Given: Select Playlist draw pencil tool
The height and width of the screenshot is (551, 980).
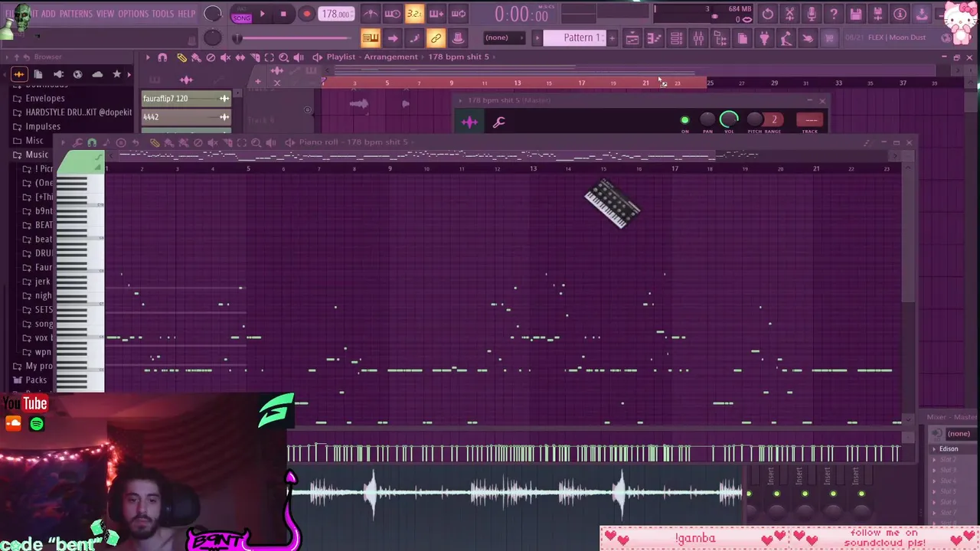Looking at the screenshot, I should click(181, 57).
